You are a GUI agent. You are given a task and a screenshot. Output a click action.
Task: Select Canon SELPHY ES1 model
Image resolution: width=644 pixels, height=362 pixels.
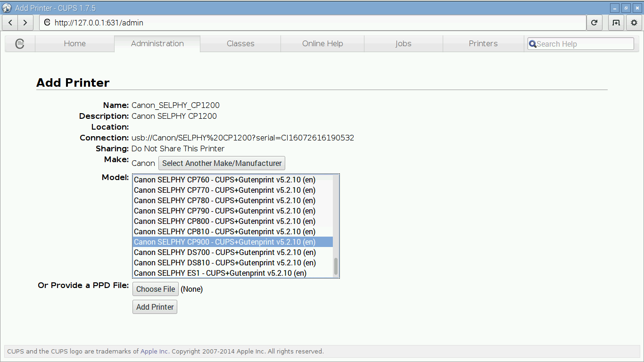tap(232, 273)
